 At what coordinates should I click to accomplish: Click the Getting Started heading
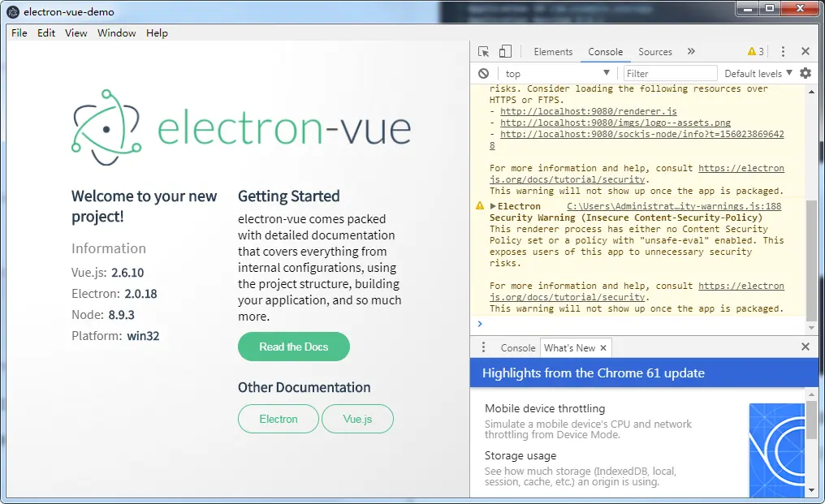click(289, 196)
